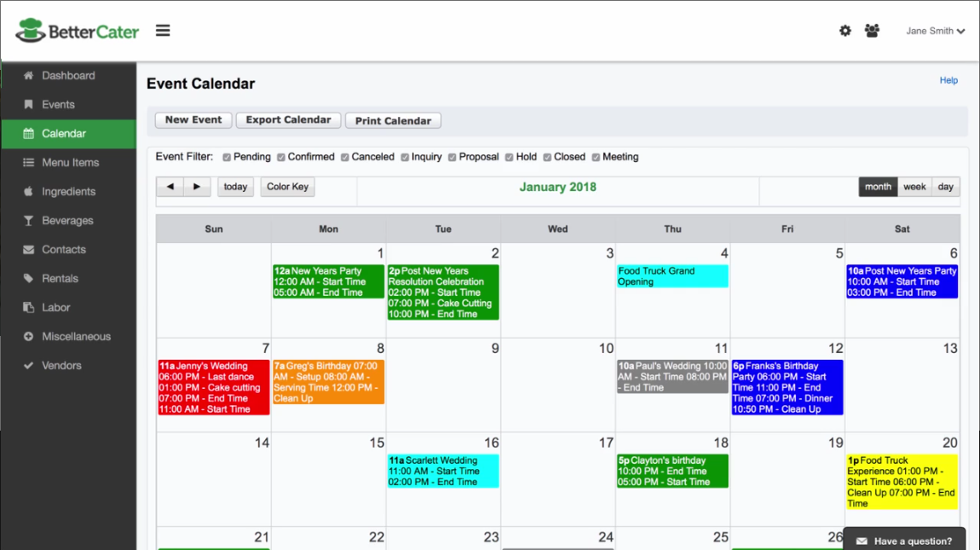Image resolution: width=980 pixels, height=550 pixels.
Task: Open the Color Key button
Action: pyautogui.click(x=287, y=186)
